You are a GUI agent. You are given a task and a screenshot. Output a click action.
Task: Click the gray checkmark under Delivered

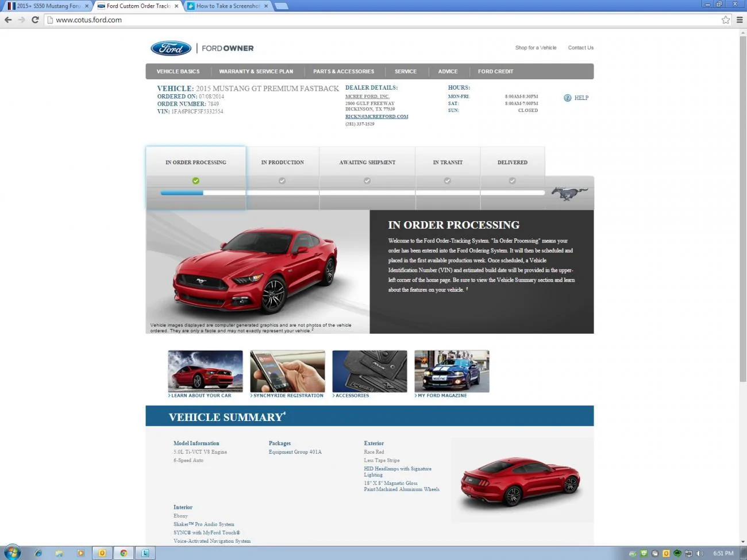click(x=512, y=180)
